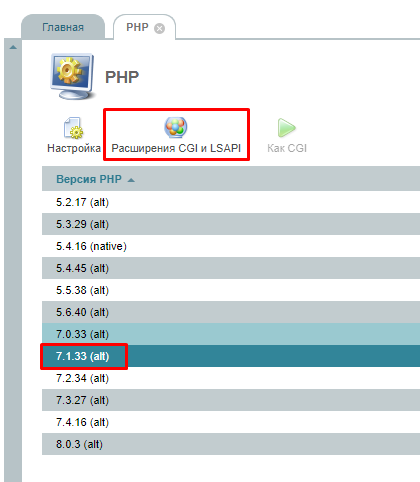Image resolution: width=420 pixels, height=482 pixels.
Task: Click the large PHP monitor gear icon
Action: (72, 76)
